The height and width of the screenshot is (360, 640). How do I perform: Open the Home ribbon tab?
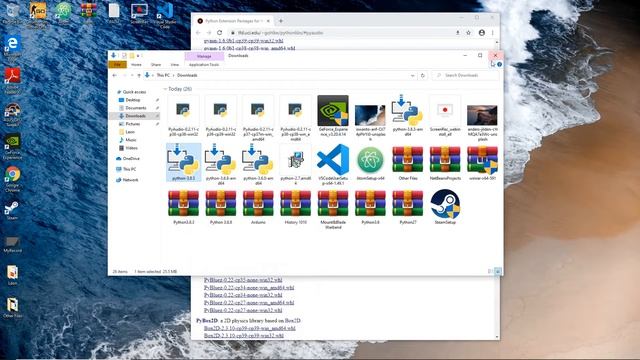136,64
